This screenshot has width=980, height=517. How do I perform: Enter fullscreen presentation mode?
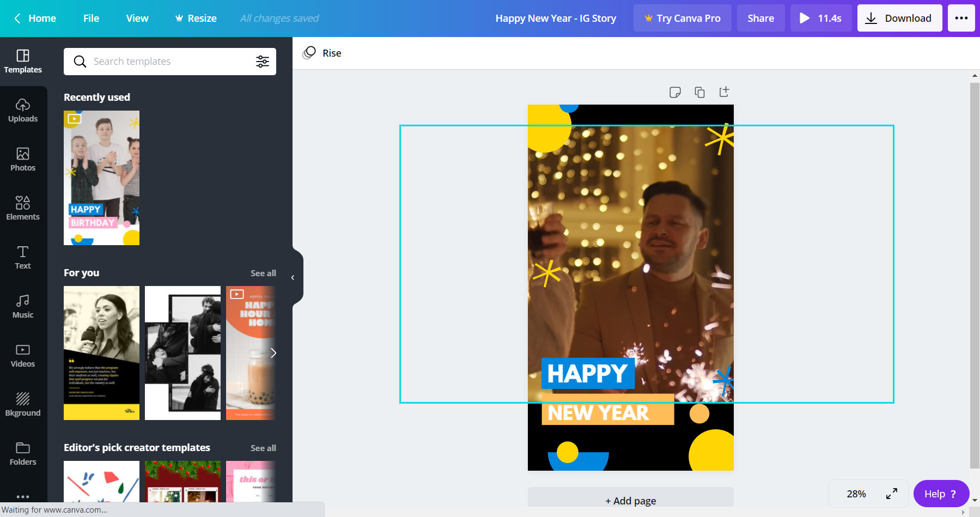pyautogui.click(x=892, y=494)
